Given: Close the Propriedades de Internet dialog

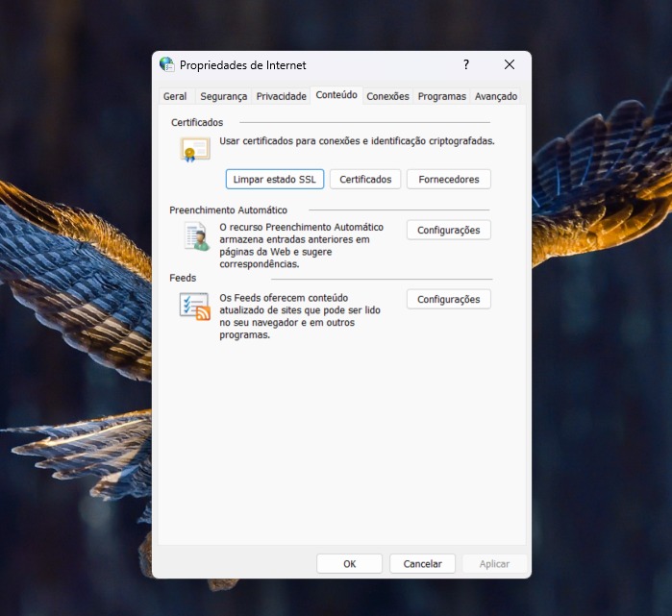Looking at the screenshot, I should coord(510,64).
